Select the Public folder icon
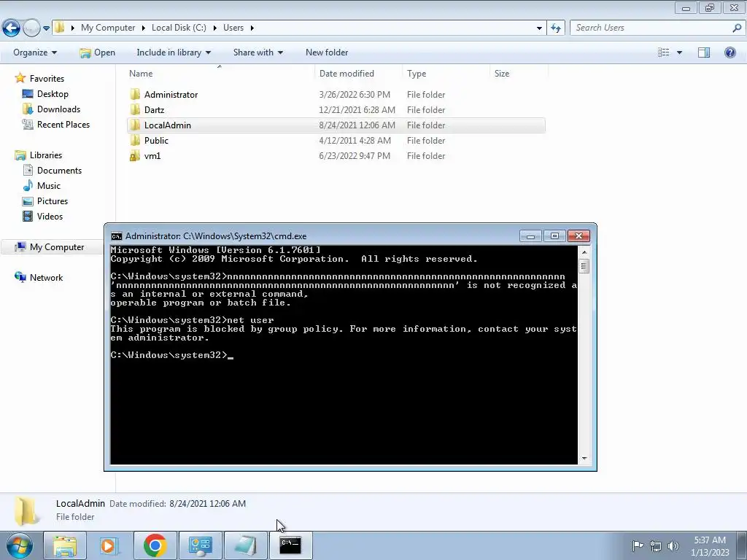Screen dimensions: 747x560 coord(135,140)
